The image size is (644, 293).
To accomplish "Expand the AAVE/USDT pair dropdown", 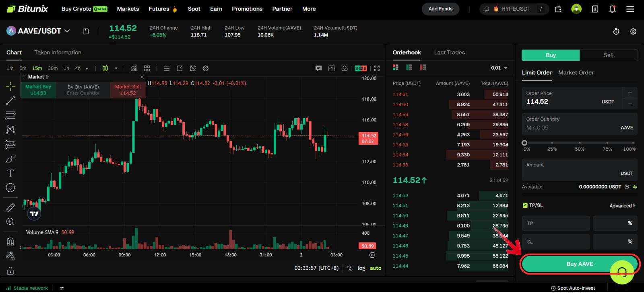I will click(x=67, y=31).
